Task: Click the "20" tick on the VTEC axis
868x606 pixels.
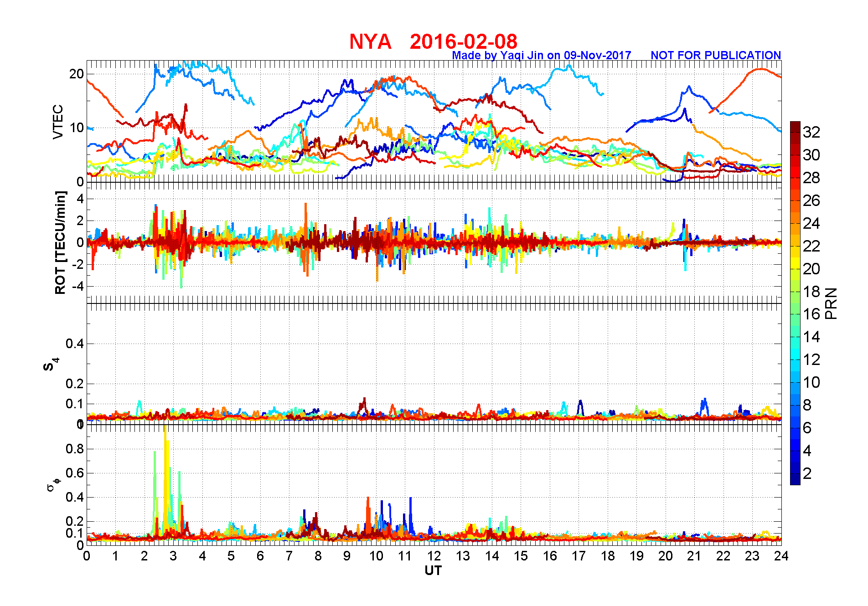Action: (x=77, y=74)
